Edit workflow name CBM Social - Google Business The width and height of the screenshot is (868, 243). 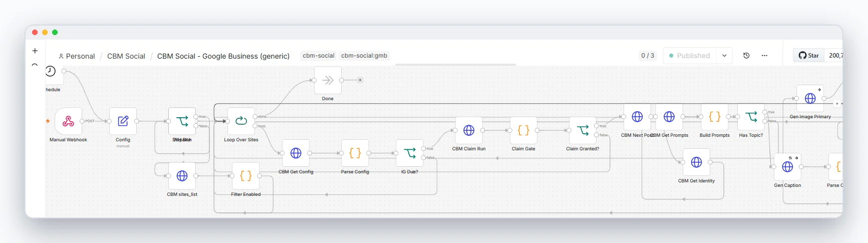pos(223,56)
